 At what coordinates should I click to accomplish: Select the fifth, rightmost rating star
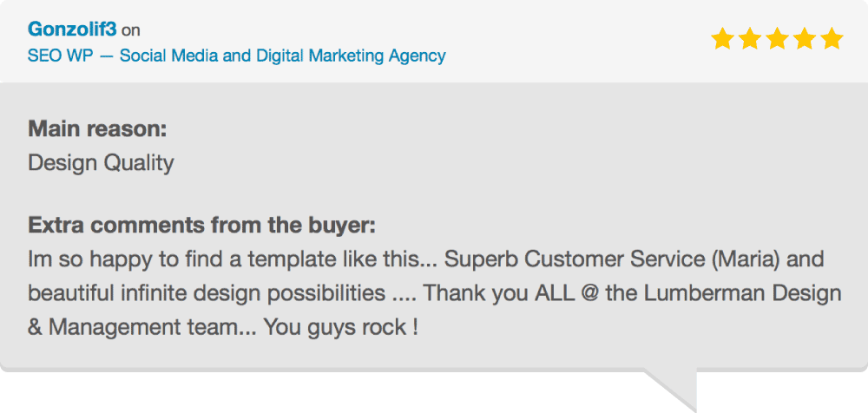832,39
